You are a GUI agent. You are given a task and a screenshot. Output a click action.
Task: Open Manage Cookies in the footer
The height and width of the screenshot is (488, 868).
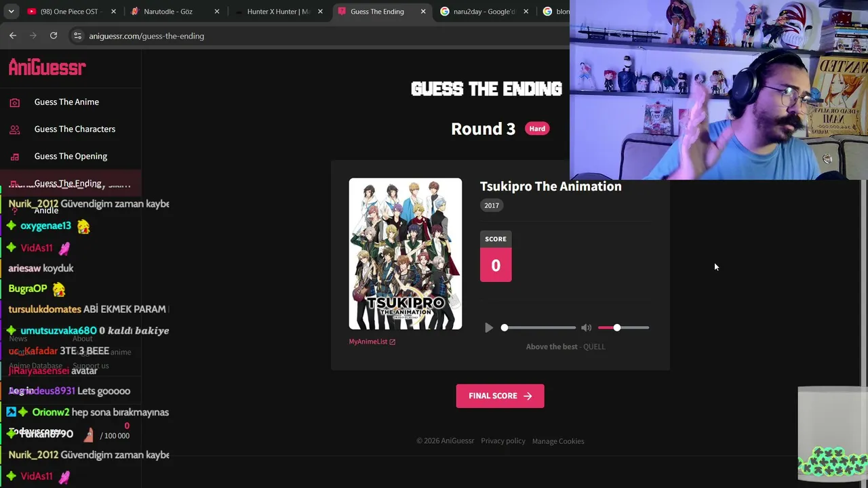(x=558, y=441)
